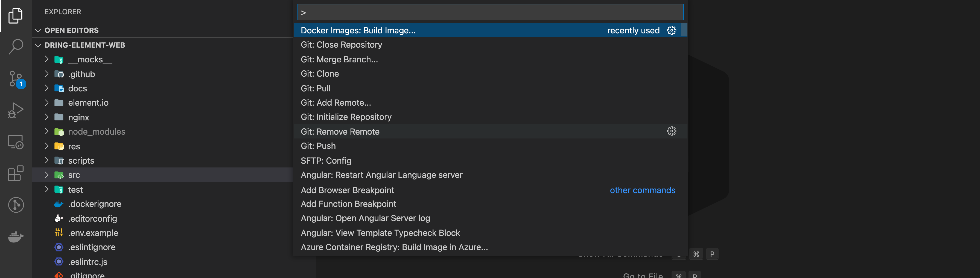
Task: Open the Extensions view
Action: pyautogui.click(x=15, y=174)
